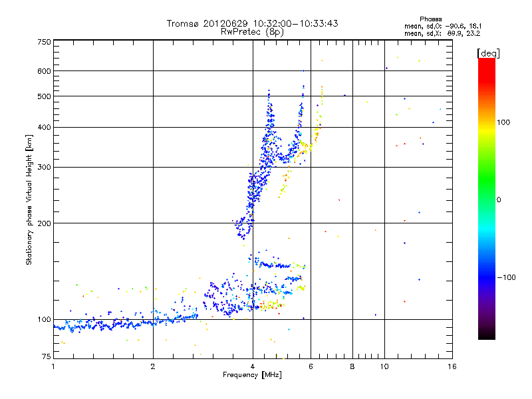This screenshot has height=399, width=532.
Task: Click the y-axis tick label '300'
Action: 44,168
